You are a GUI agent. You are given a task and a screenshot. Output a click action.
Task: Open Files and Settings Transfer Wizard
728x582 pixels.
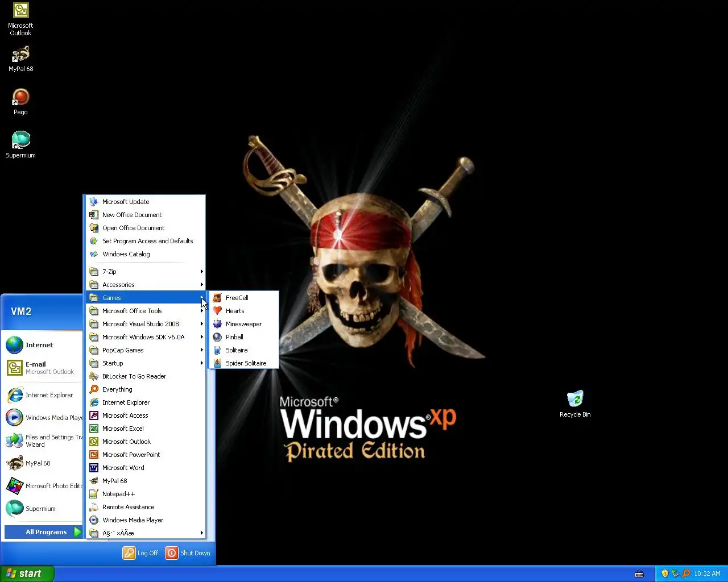43,440
